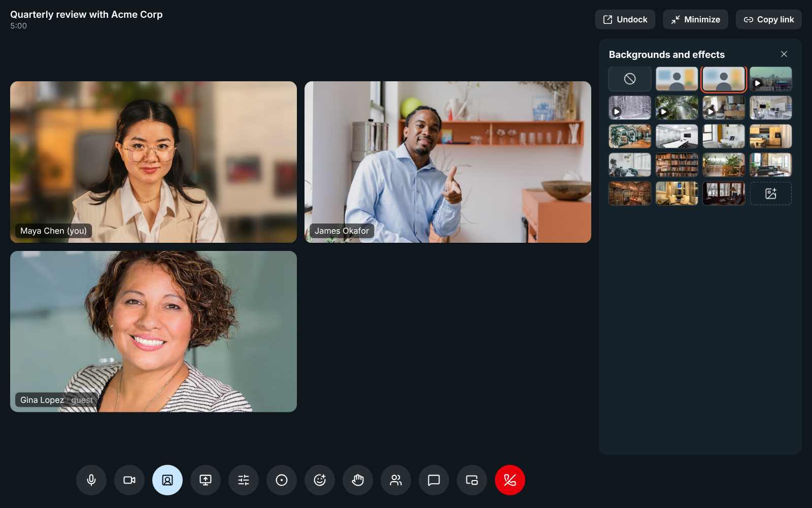Start sharing your screen
Image resolution: width=812 pixels, height=508 pixels.
pos(206,480)
